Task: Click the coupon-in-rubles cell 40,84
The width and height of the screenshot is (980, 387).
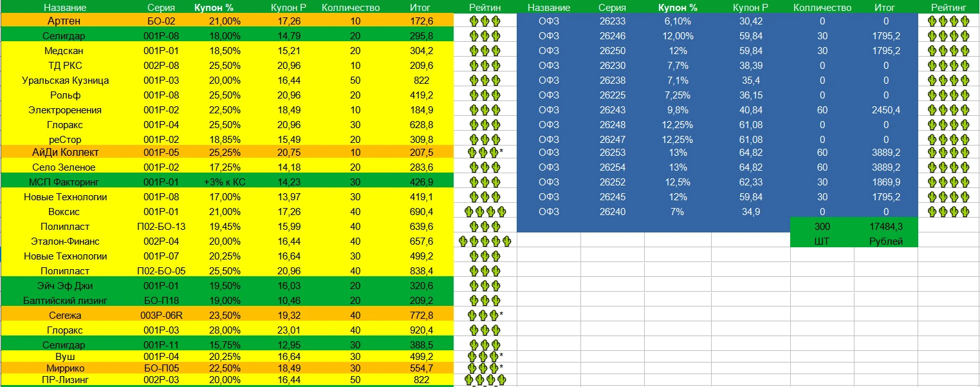Action: coord(751,110)
